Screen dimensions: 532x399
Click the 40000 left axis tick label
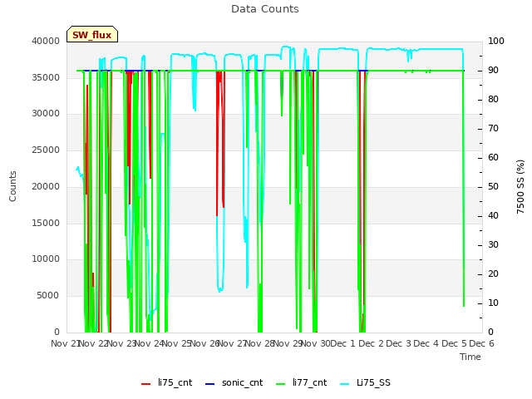(46, 41)
